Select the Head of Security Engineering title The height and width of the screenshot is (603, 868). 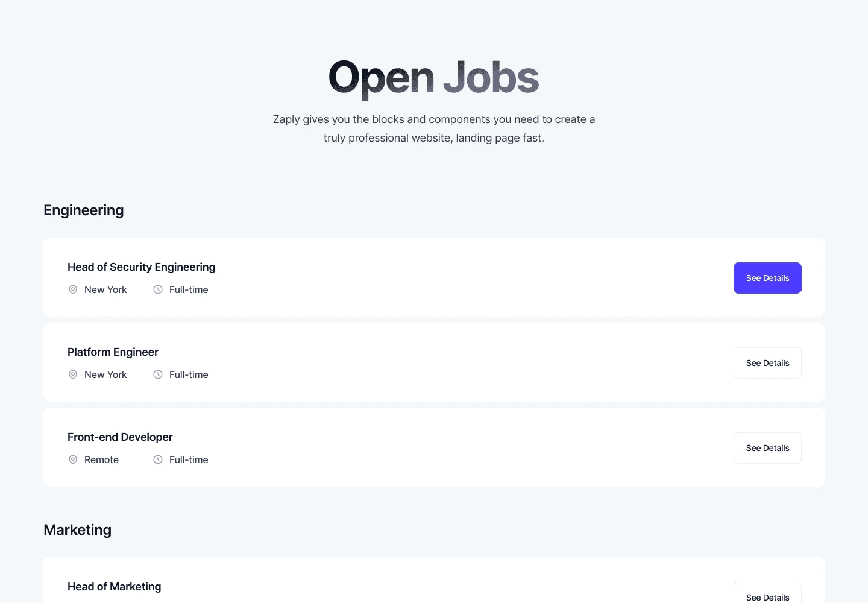(x=141, y=267)
